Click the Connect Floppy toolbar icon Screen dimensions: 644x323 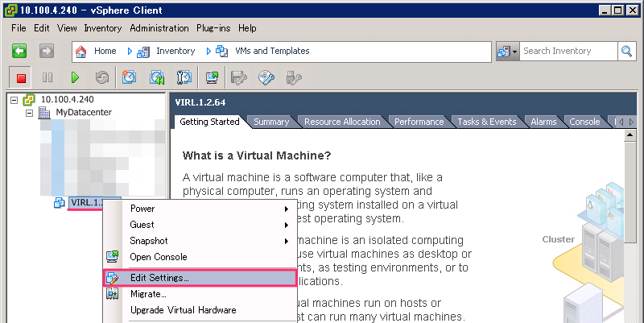pyautogui.click(x=238, y=77)
